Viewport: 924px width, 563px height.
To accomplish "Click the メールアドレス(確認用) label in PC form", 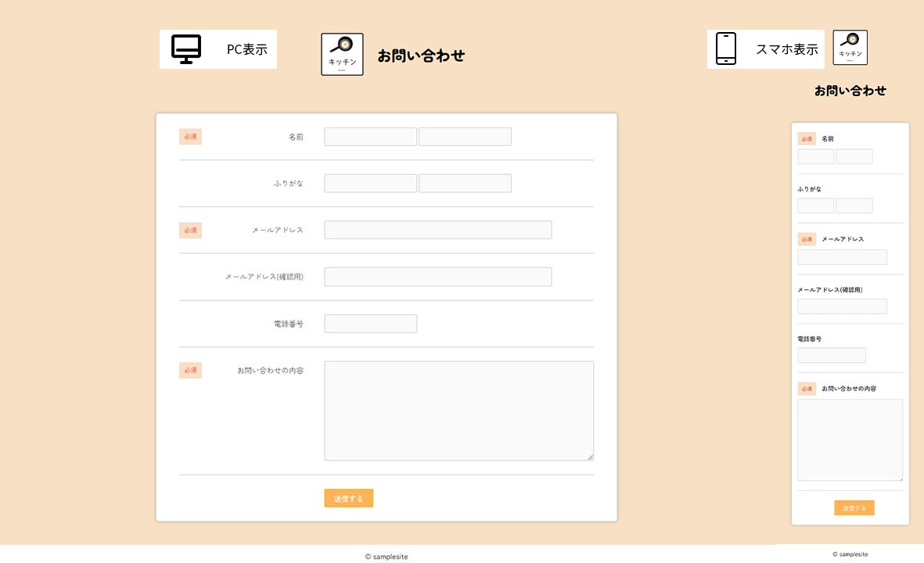I will (264, 277).
